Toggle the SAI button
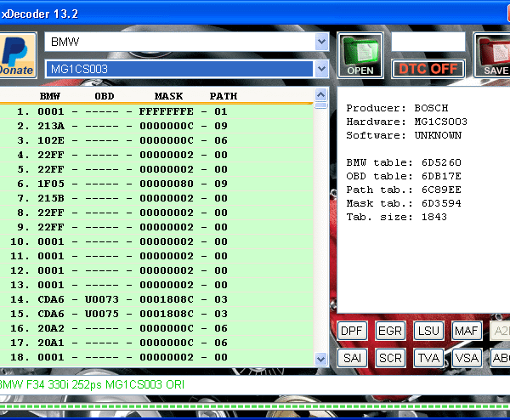This screenshot has height=420, width=510. pyautogui.click(x=352, y=358)
